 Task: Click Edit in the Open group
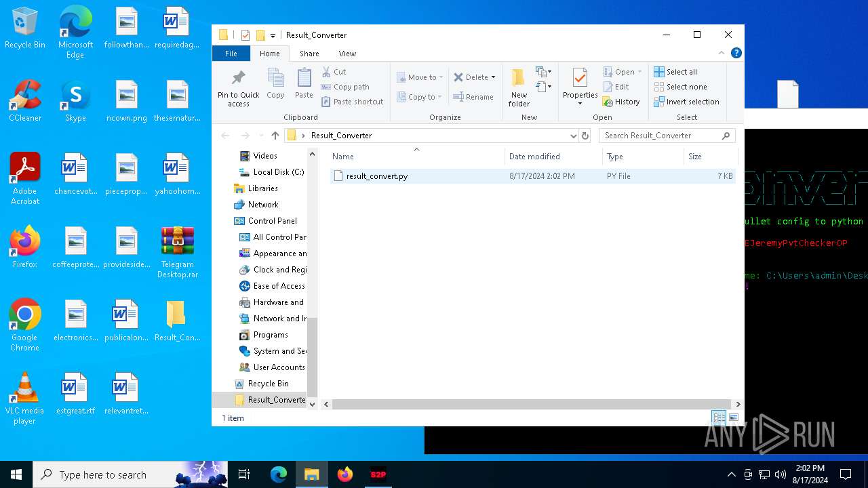[616, 87]
